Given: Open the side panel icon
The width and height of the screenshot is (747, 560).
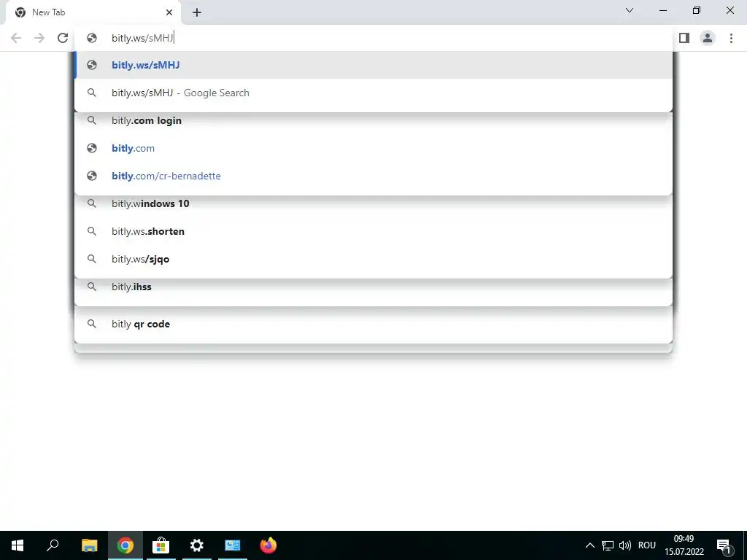Looking at the screenshot, I should click(x=684, y=38).
